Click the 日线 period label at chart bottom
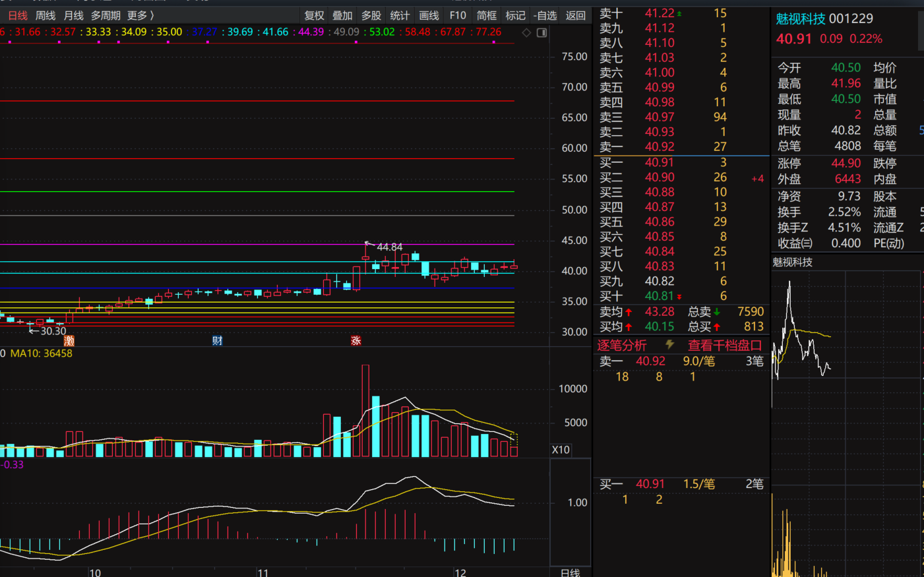 (570, 572)
